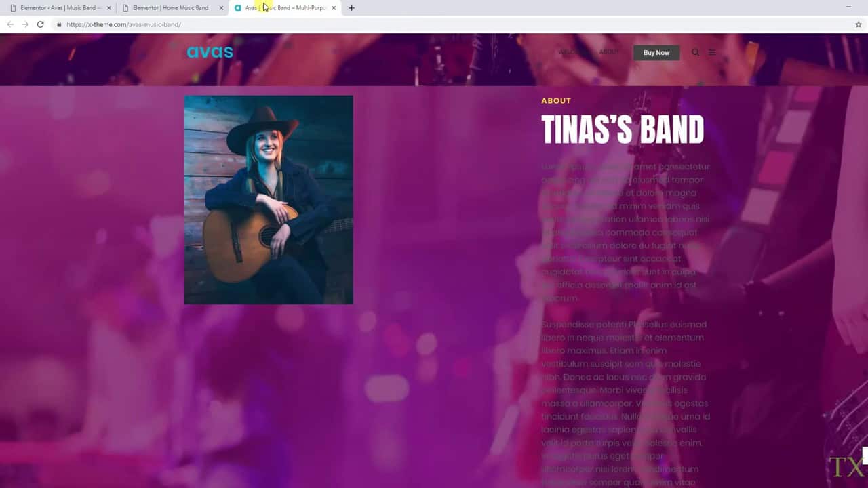Go to the Welcome nav link
The image size is (868, 488).
coord(572,52)
